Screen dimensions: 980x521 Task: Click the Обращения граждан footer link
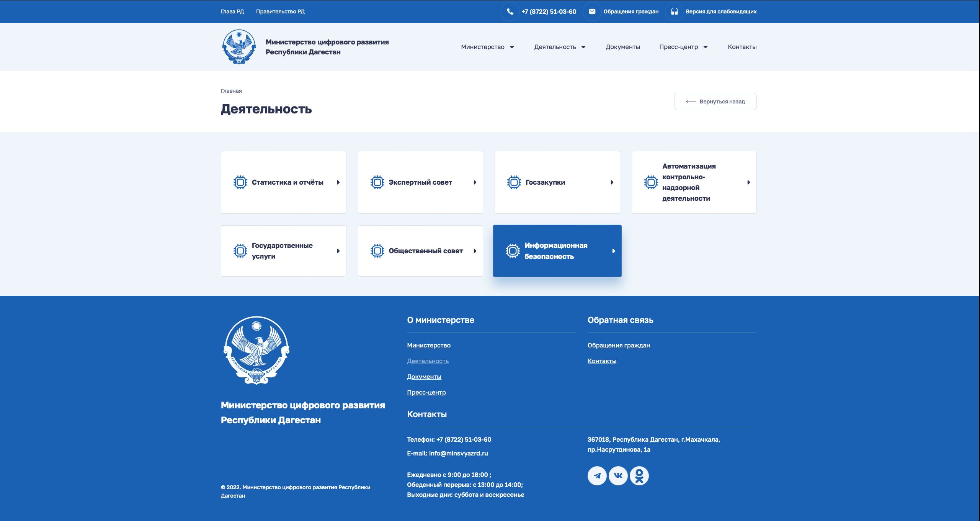click(x=619, y=345)
